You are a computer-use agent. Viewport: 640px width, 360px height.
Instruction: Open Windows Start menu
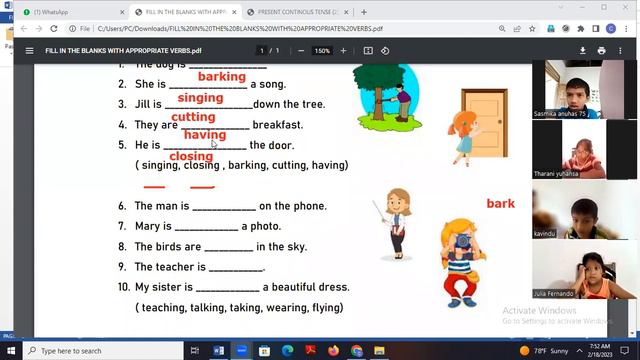(x=11, y=351)
